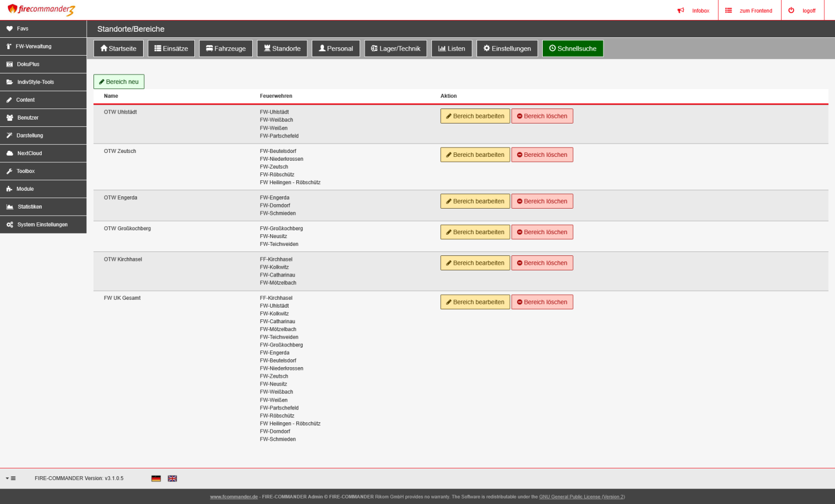Open the Infobox megaphone icon
This screenshot has width=835, height=504.
click(x=680, y=11)
